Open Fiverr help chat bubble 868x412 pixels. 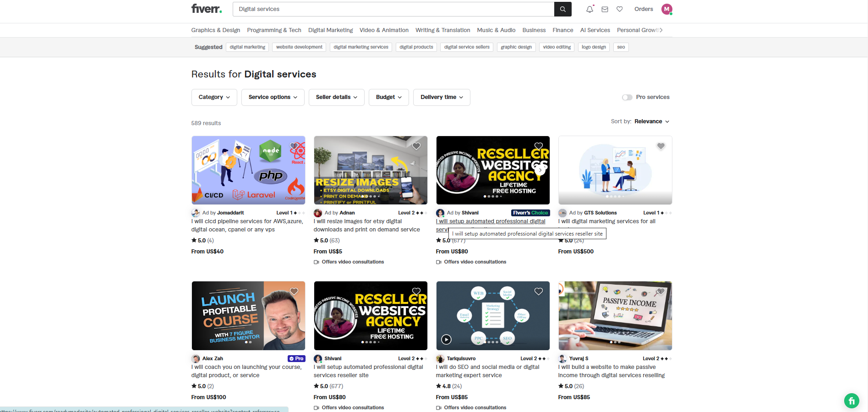click(x=852, y=401)
